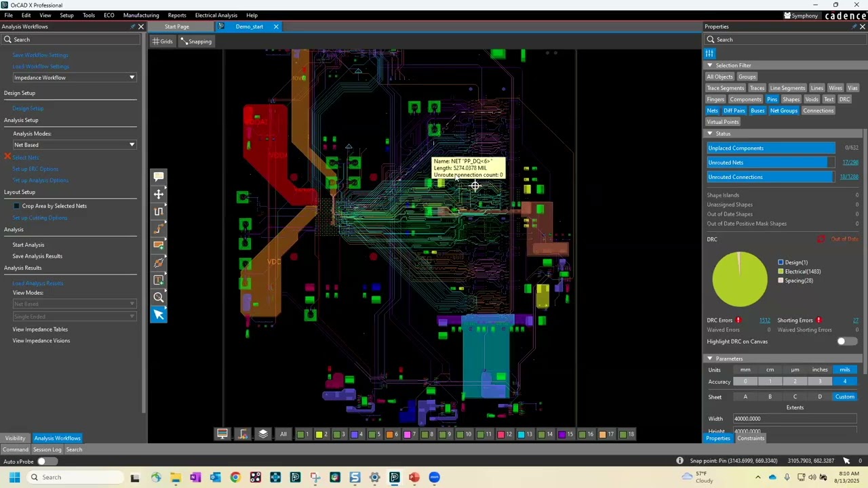
Task: Toggle layer 12 red visibility
Action: (505, 434)
